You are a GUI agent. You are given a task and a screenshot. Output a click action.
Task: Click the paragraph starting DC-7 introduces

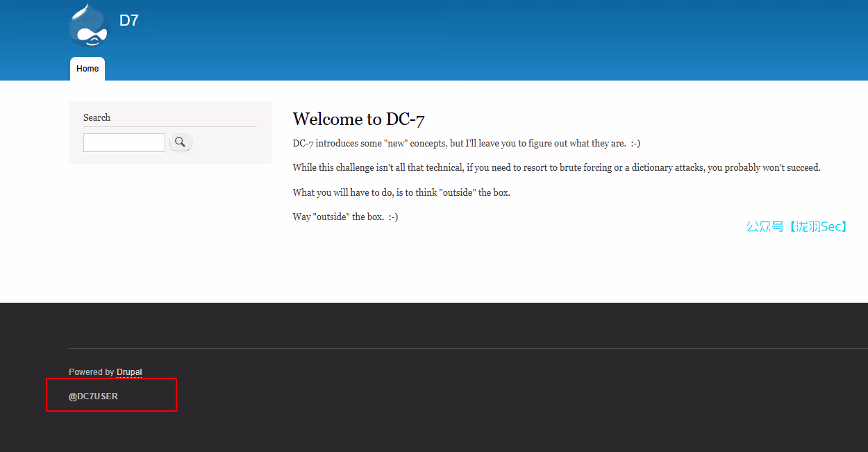point(465,143)
